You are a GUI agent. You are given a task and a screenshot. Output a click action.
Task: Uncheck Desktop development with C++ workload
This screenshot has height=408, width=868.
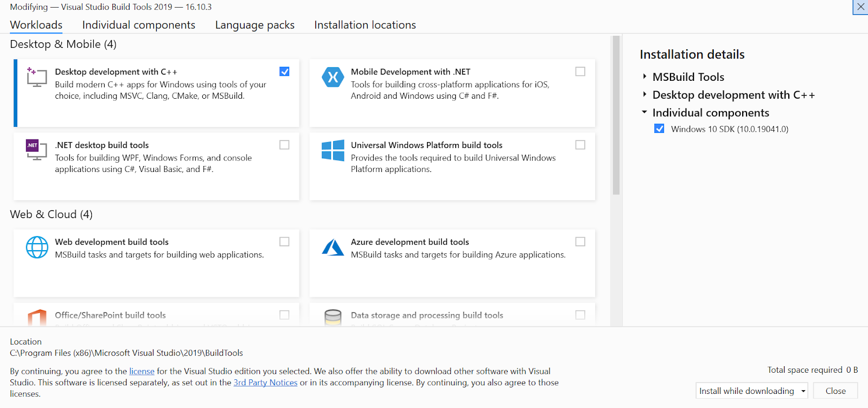(284, 72)
